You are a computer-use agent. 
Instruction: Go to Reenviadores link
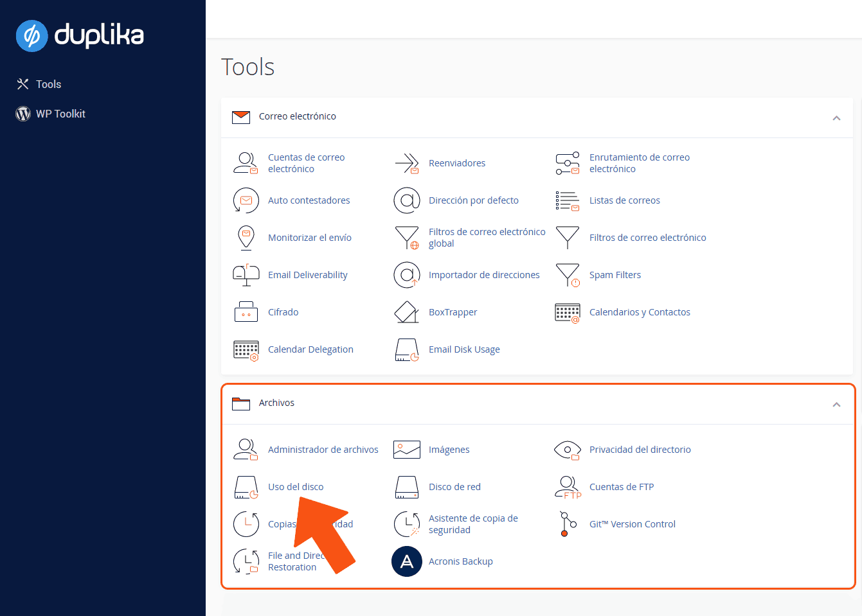pyautogui.click(x=456, y=163)
